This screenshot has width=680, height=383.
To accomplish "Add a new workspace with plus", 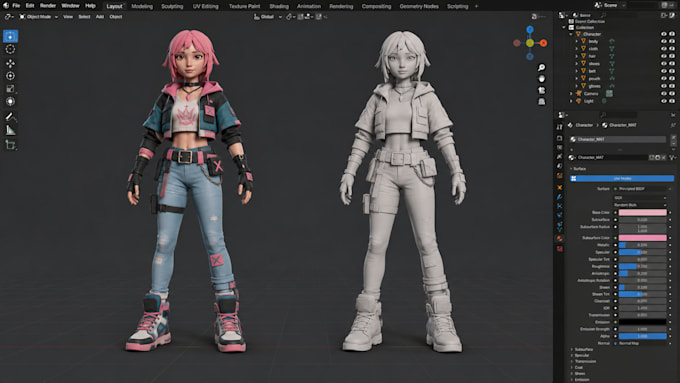I will 476,6.
